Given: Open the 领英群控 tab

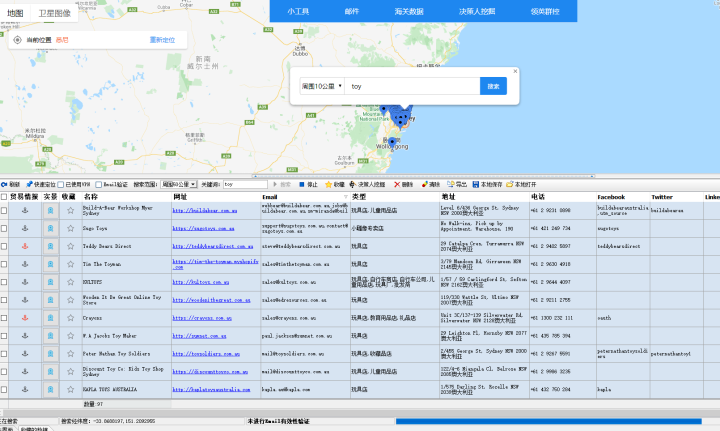Looking at the screenshot, I should tap(545, 11).
